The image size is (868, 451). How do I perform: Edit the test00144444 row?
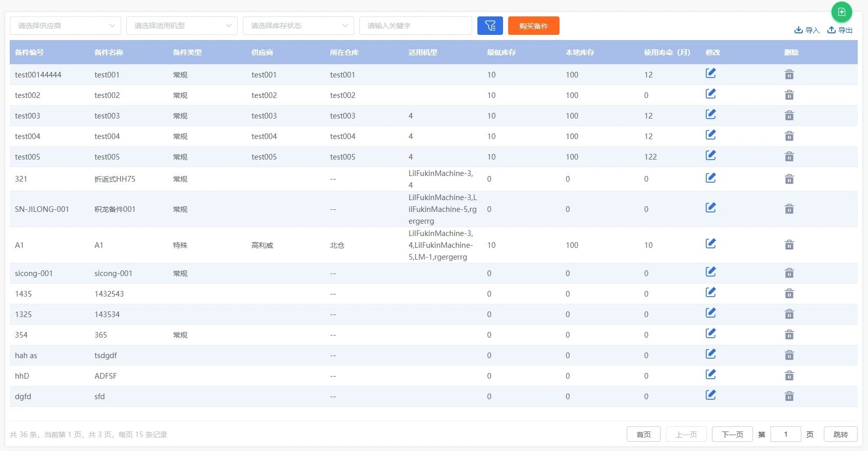(710, 73)
